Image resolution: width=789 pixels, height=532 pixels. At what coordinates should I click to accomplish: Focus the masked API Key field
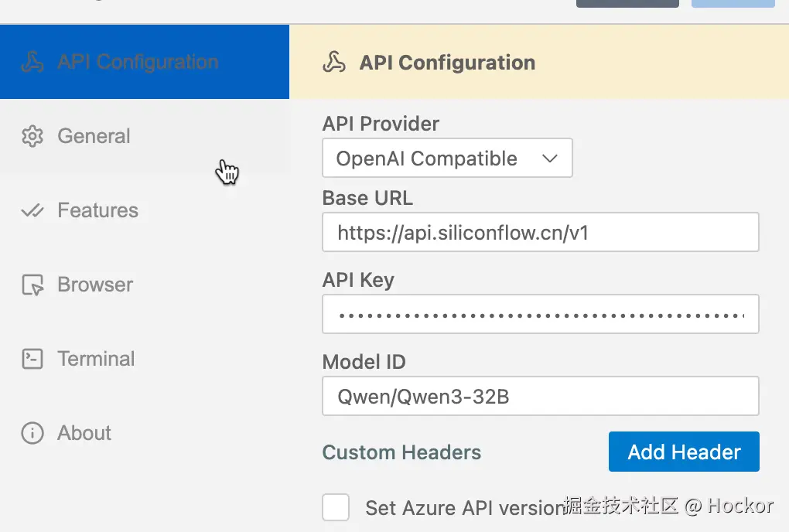pyautogui.click(x=540, y=314)
